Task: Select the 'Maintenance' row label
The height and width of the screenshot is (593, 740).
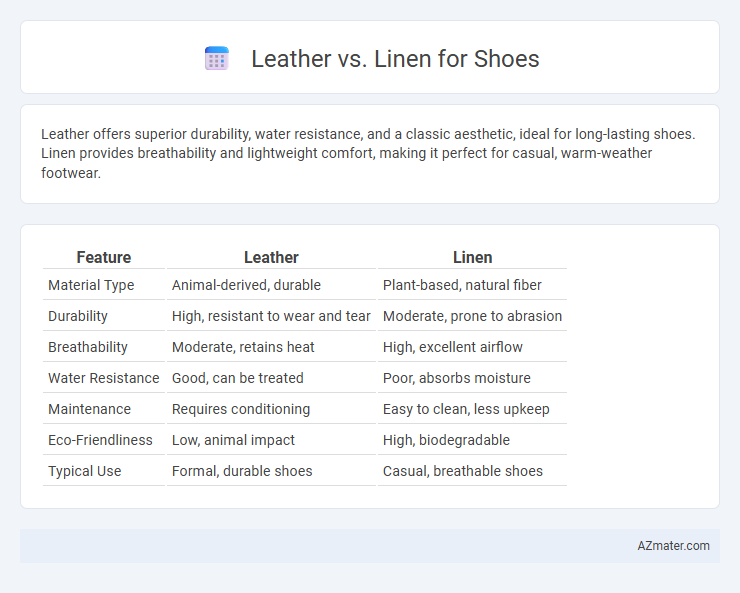Action: point(89,409)
